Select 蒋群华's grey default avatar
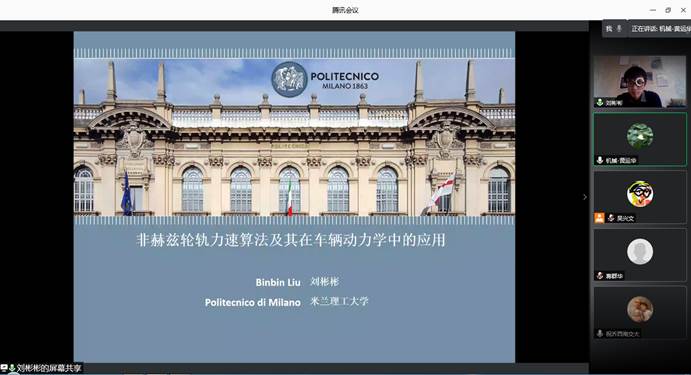This screenshot has height=375, width=691. coord(640,252)
